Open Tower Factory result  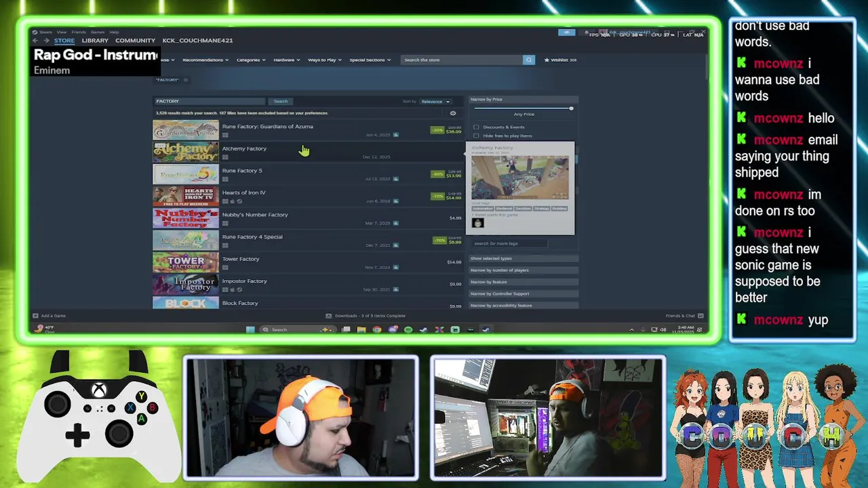[307, 262]
